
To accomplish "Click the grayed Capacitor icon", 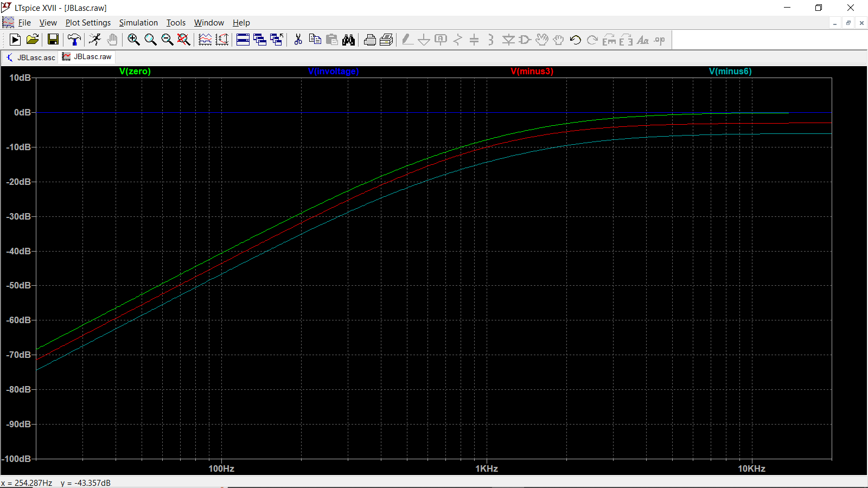I will pyautogui.click(x=475, y=40).
